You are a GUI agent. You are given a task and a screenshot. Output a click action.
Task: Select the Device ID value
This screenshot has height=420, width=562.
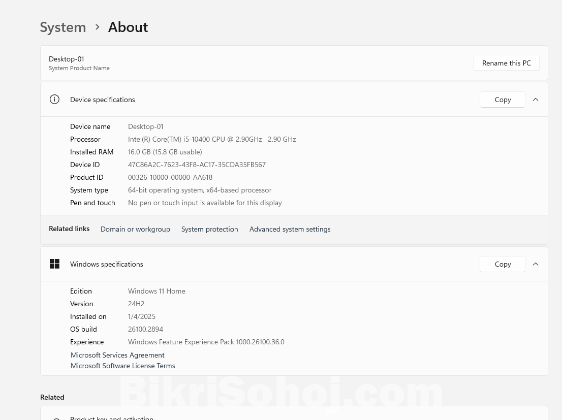pyautogui.click(x=197, y=164)
